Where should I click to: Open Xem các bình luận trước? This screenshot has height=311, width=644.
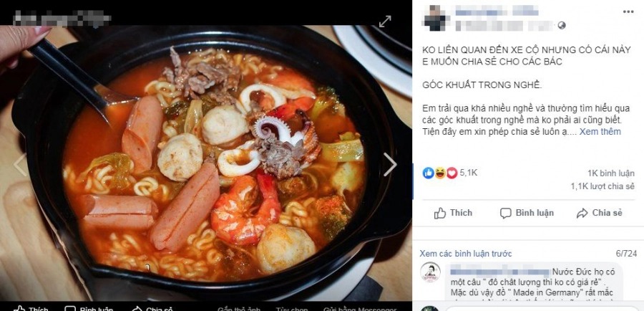[x=466, y=254]
